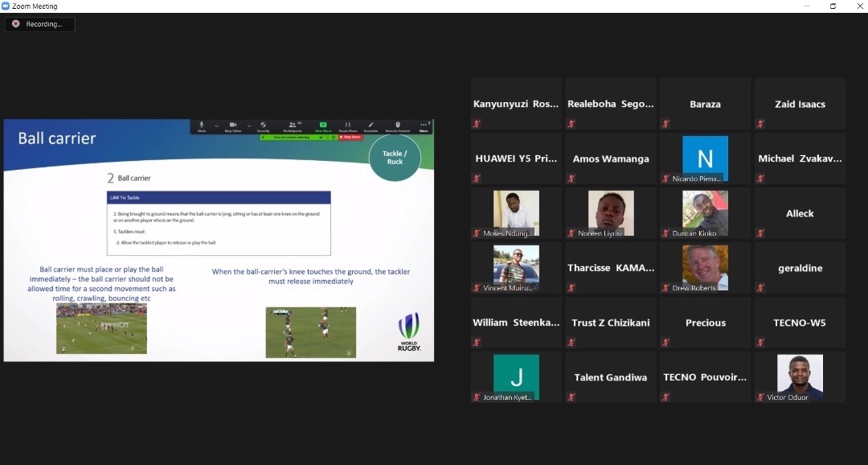Open the Security shield menu
This screenshot has width=868, height=465.
(264, 126)
